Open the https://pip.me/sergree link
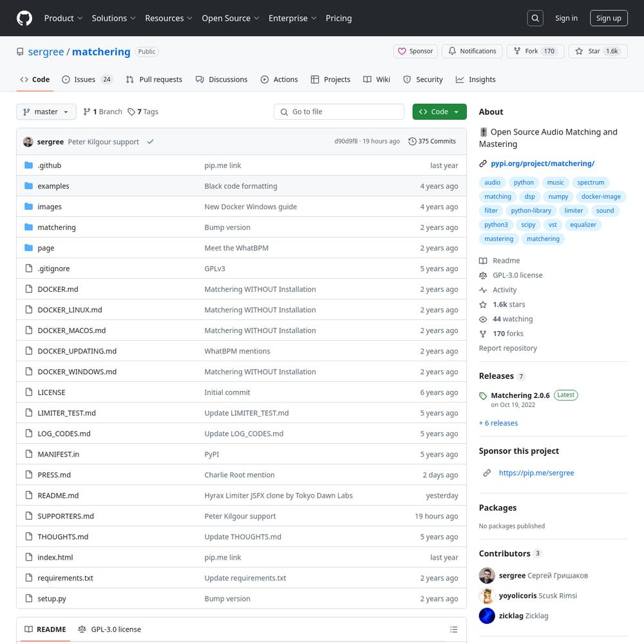This screenshot has width=644, height=644. [x=536, y=473]
